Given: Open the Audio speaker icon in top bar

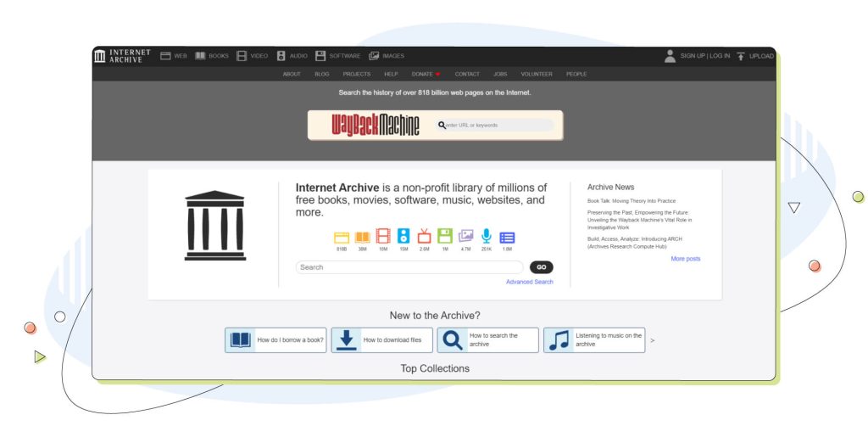Looking at the screenshot, I should [281, 56].
